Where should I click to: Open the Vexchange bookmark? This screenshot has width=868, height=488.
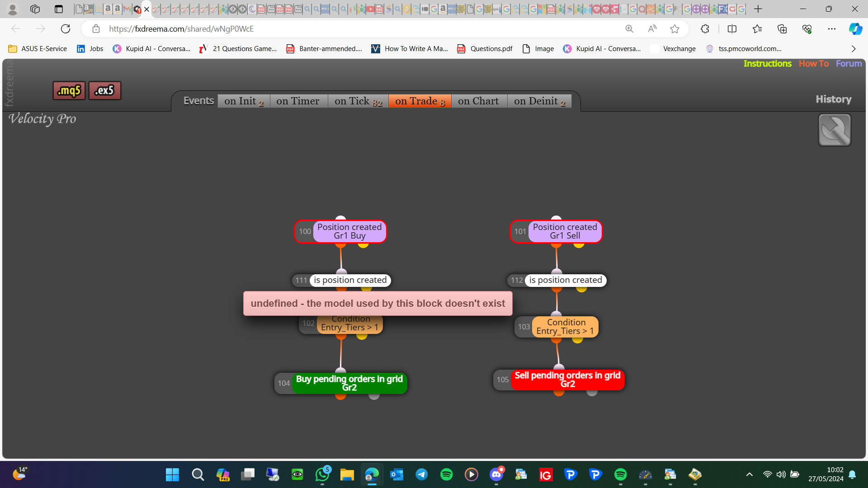pos(673,49)
